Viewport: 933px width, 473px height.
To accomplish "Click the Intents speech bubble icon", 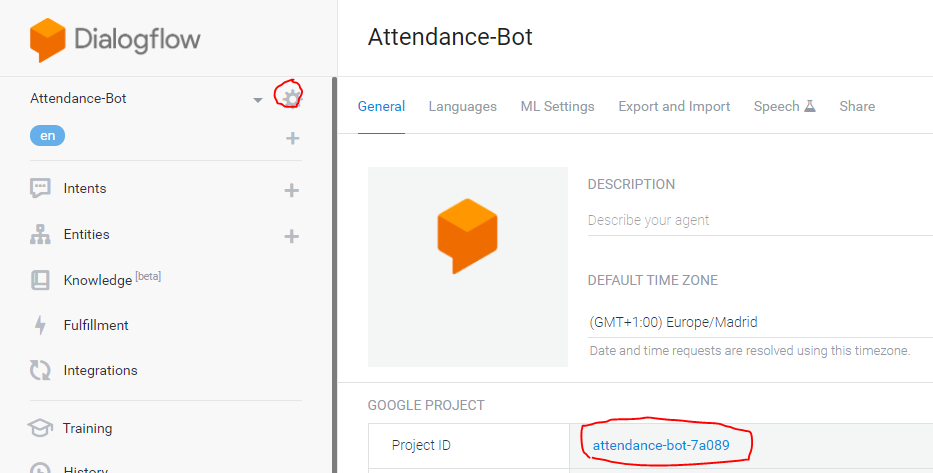I will coord(40,189).
